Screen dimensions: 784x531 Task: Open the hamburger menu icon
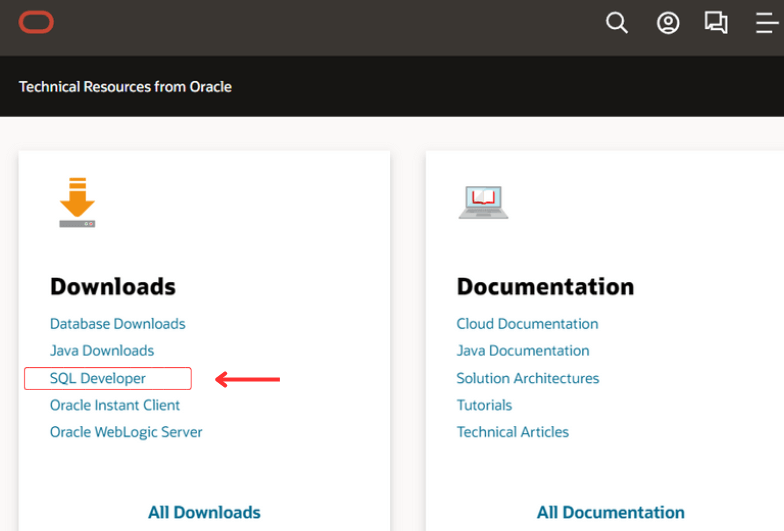(767, 23)
